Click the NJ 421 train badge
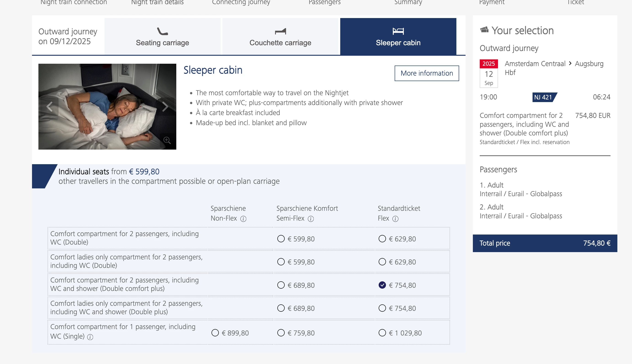 (544, 97)
